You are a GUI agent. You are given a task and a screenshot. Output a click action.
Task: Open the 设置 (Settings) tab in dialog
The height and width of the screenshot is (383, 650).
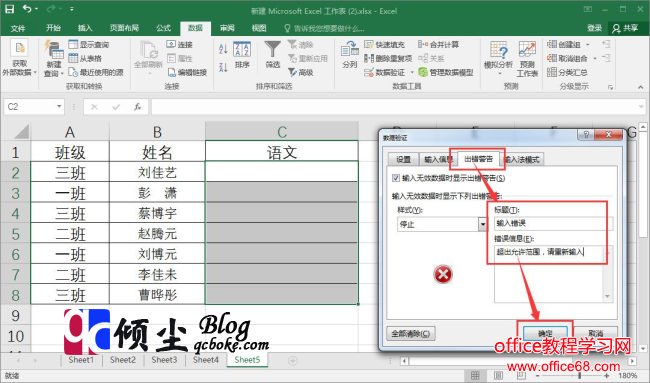point(403,160)
